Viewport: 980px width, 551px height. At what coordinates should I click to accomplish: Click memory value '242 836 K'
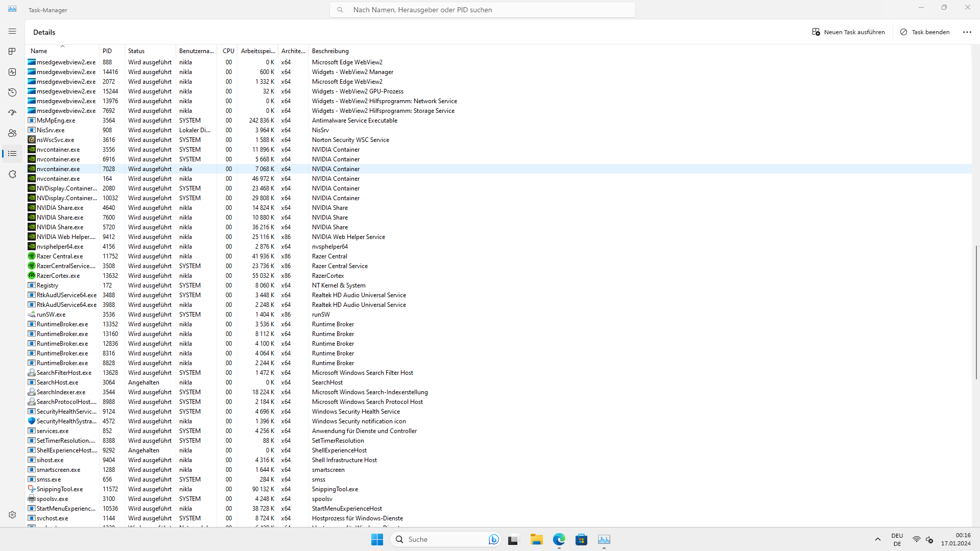pos(261,121)
